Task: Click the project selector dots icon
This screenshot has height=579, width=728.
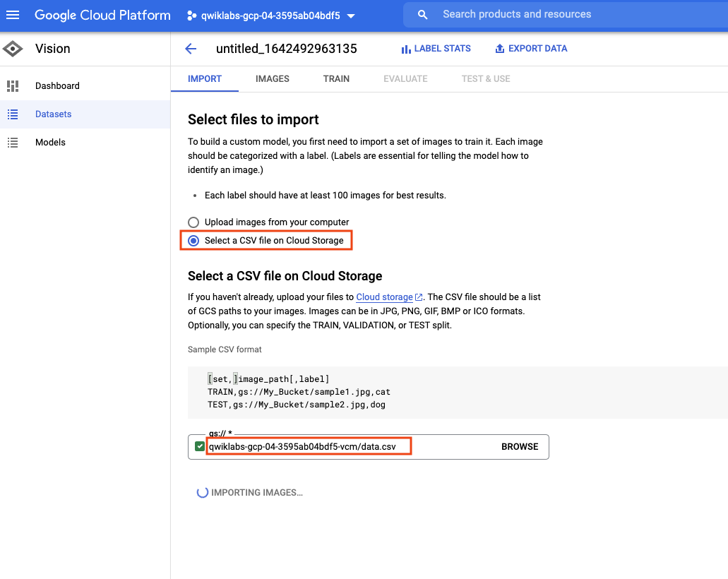Action: point(191,16)
